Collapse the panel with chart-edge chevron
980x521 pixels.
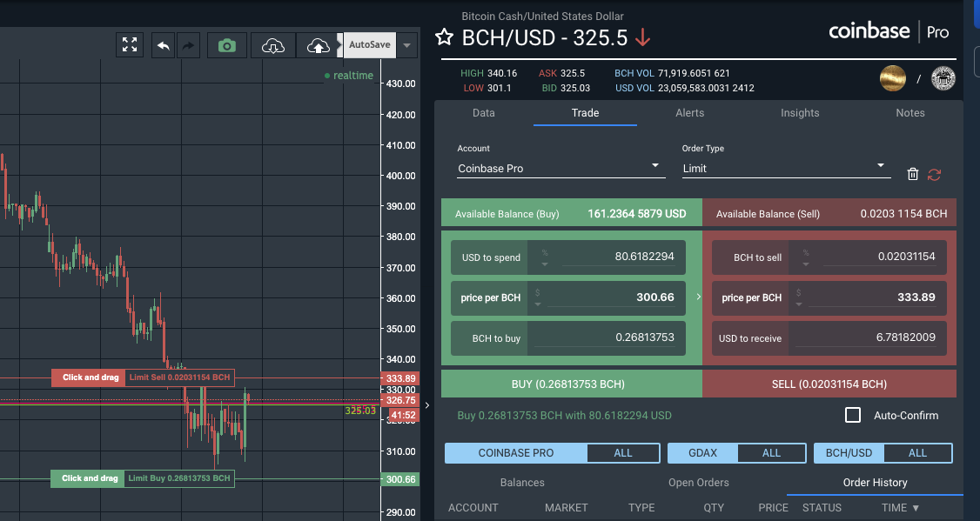tap(426, 405)
